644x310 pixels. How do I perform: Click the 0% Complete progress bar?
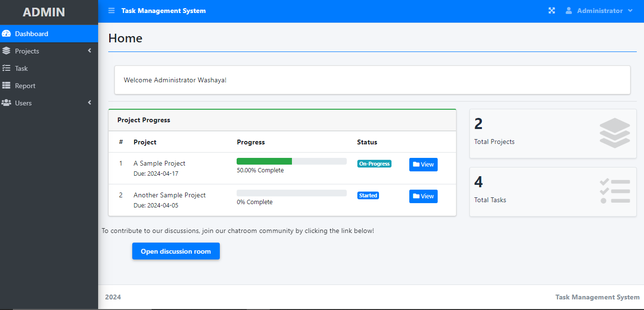(x=291, y=193)
